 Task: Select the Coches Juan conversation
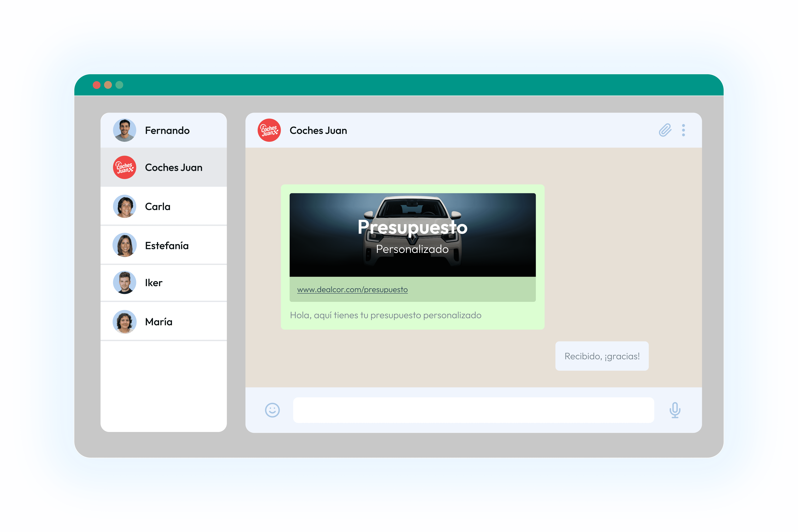(x=174, y=167)
